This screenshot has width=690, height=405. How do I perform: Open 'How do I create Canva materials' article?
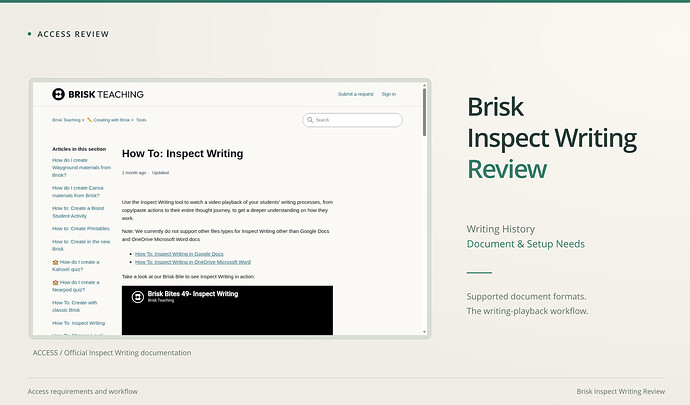pyautogui.click(x=78, y=191)
